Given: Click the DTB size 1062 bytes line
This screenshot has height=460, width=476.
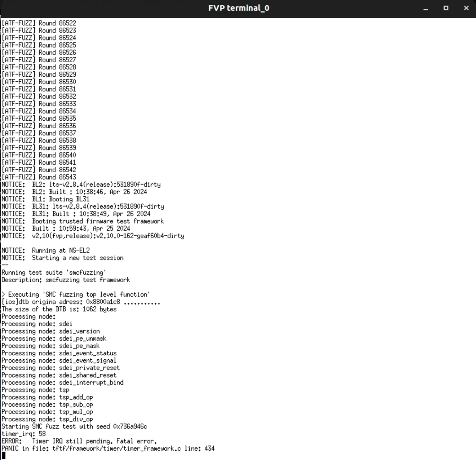Looking at the screenshot, I should coord(59,309).
